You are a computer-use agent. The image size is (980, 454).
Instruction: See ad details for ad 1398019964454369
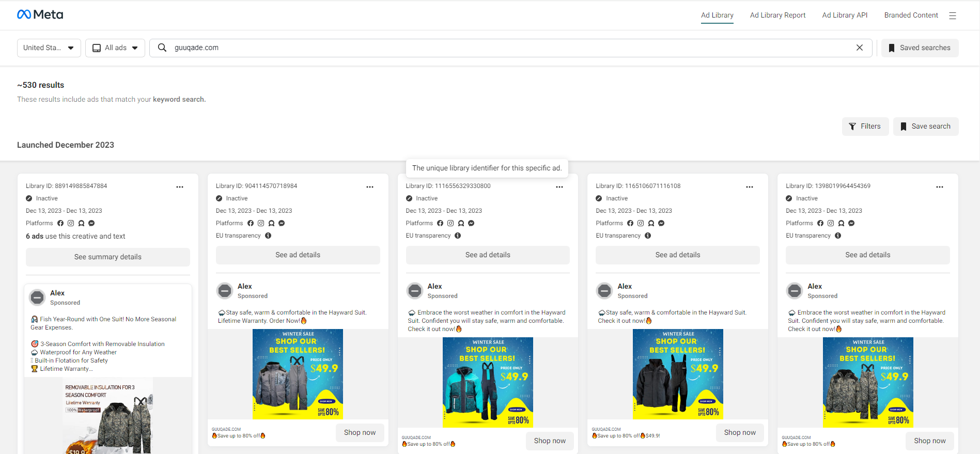tap(868, 255)
